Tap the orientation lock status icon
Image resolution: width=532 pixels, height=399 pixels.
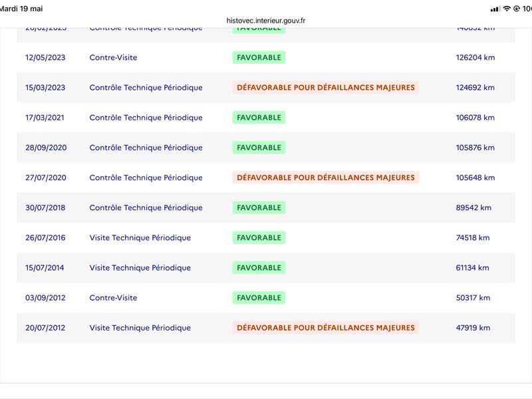coord(517,9)
